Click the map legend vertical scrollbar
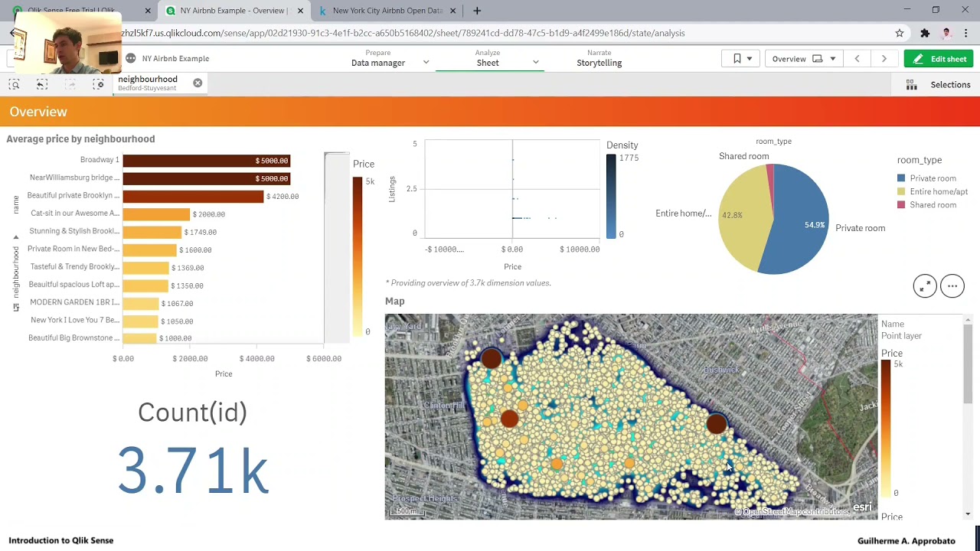 tap(968, 364)
